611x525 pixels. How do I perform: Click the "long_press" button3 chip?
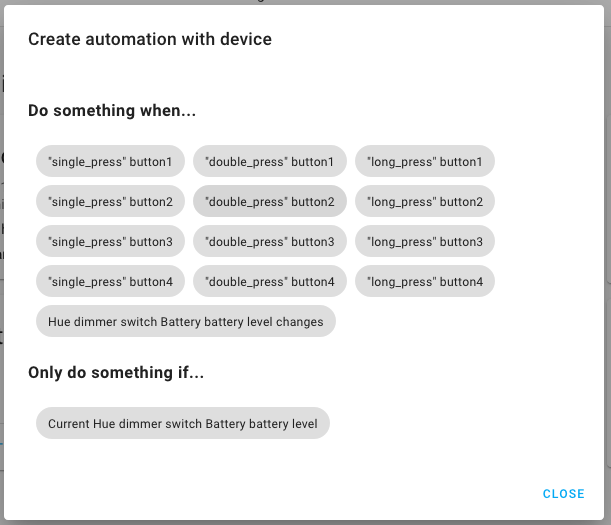coord(424,242)
